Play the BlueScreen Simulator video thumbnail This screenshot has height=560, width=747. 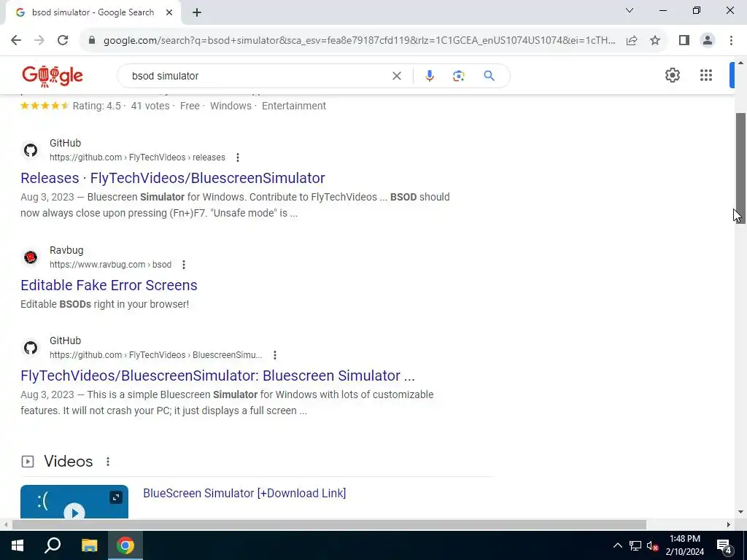pyautogui.click(x=74, y=512)
